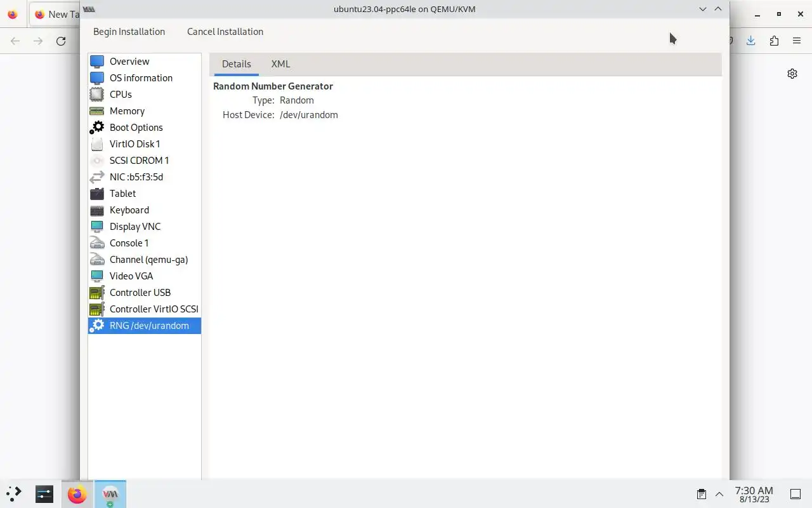Select the Controller VirtIO SCSI entry

point(145,309)
